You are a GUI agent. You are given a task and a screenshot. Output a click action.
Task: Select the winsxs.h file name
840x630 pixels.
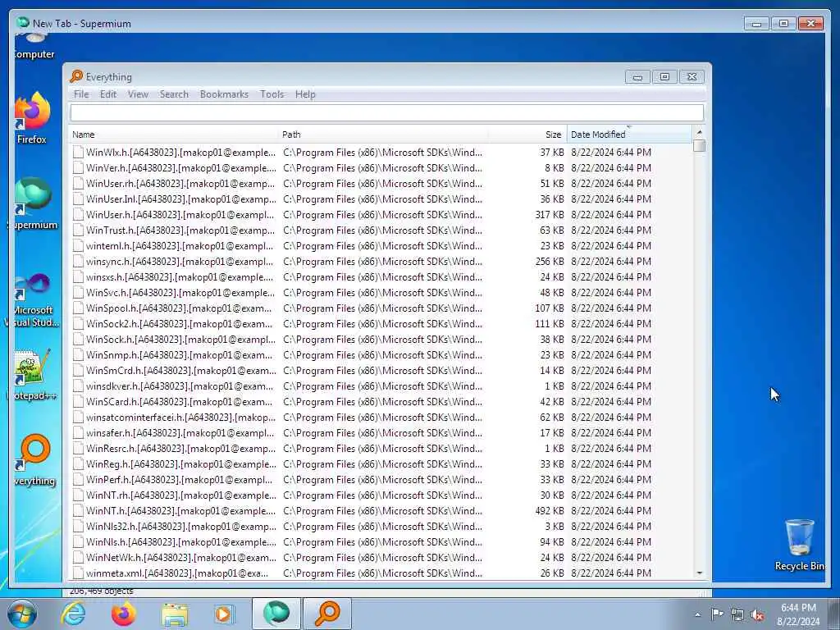click(180, 277)
